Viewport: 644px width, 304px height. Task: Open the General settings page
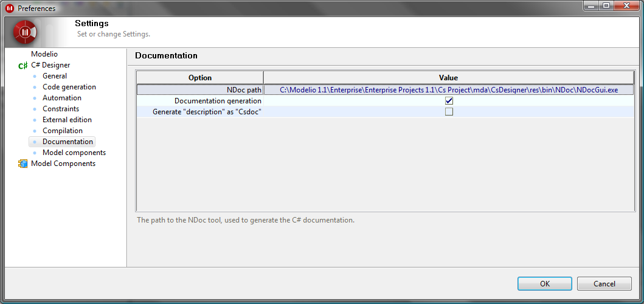tap(55, 76)
